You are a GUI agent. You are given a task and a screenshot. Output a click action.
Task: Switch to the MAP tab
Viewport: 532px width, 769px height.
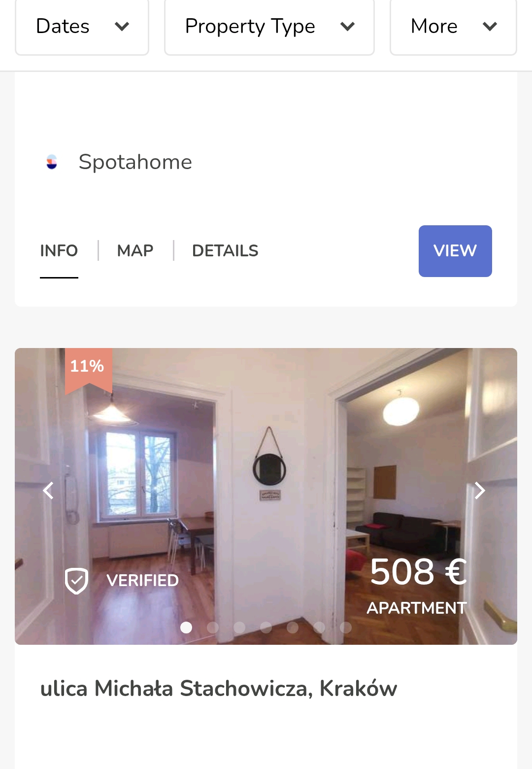[135, 251]
